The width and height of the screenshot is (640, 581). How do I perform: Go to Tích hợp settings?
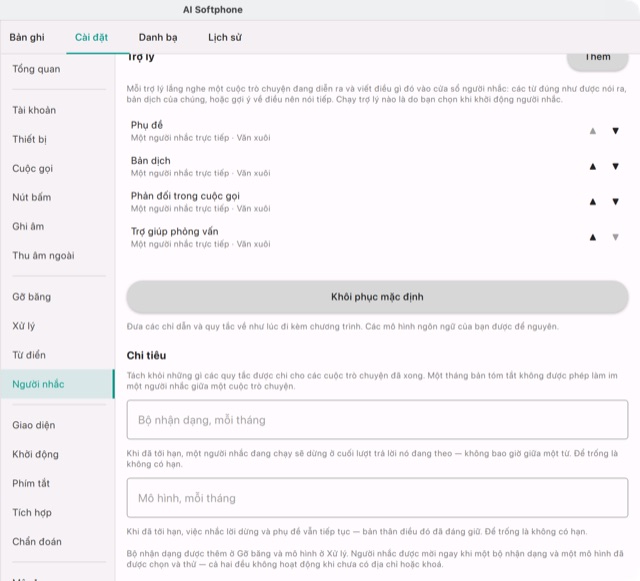click(x=58, y=512)
